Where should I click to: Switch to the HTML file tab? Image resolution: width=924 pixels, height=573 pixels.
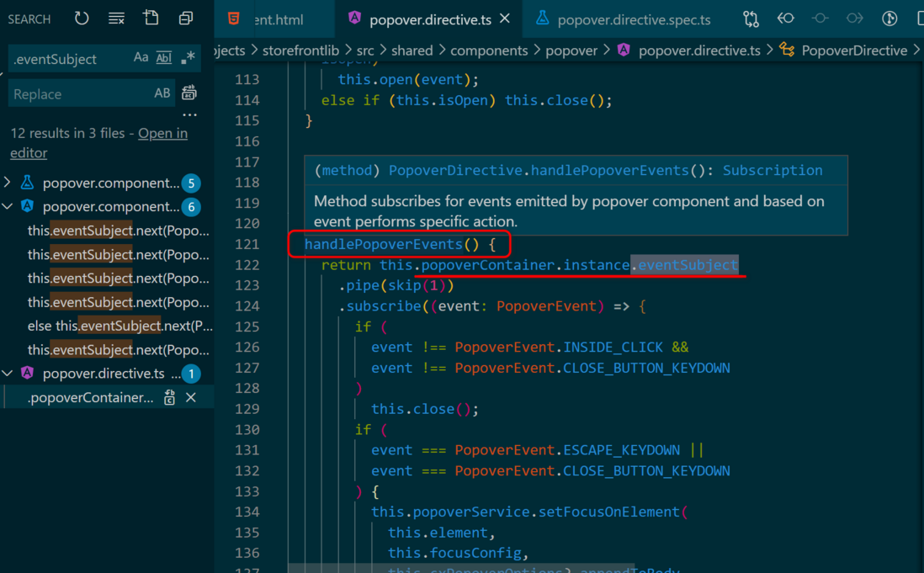(273, 19)
